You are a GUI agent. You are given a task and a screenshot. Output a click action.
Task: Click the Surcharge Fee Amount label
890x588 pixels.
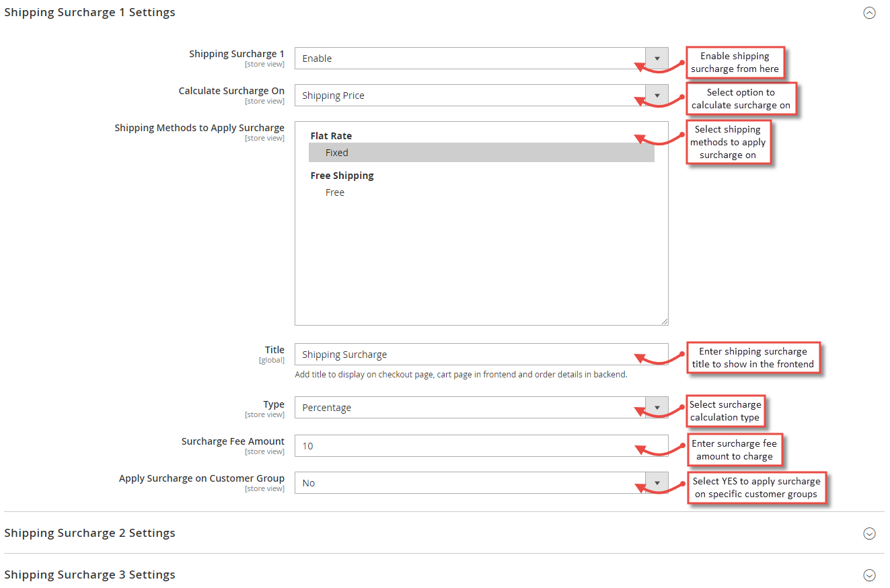click(x=233, y=441)
